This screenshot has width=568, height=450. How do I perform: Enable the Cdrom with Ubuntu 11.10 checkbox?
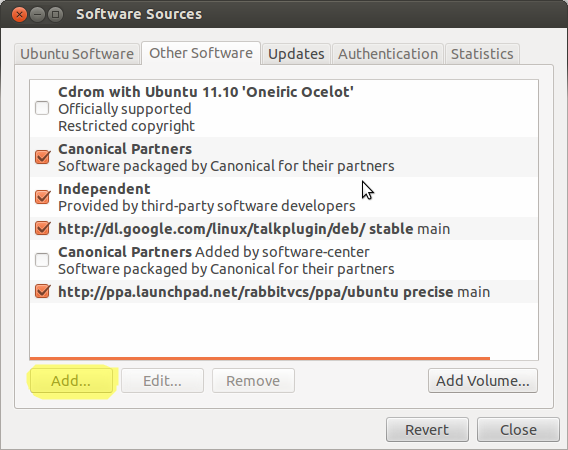click(x=42, y=108)
